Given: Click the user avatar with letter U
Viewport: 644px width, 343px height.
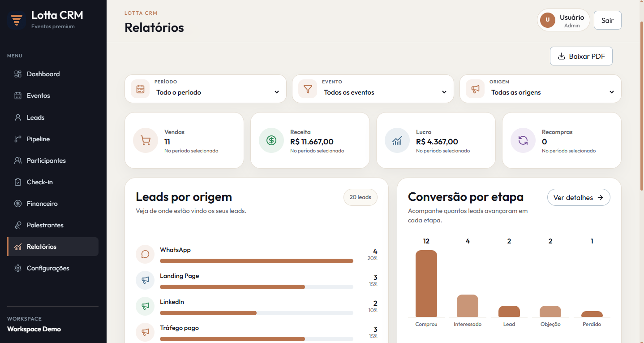Looking at the screenshot, I should click(x=547, y=20).
